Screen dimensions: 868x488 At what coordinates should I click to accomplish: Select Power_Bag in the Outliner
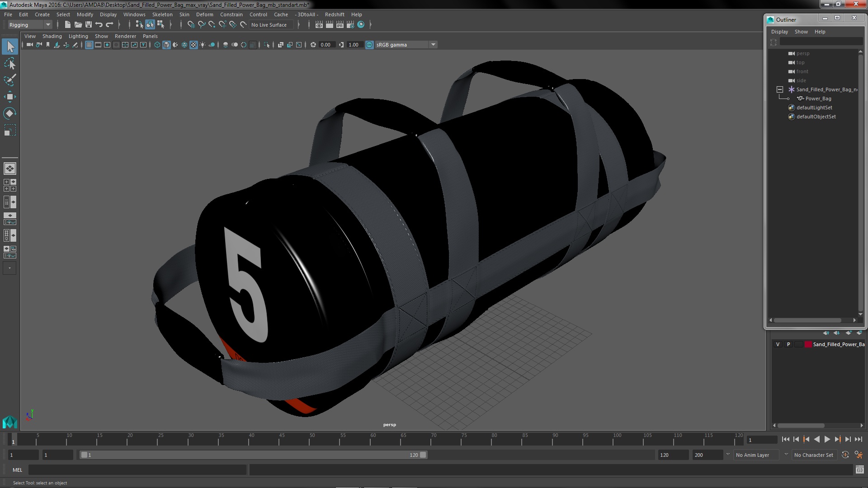(818, 99)
